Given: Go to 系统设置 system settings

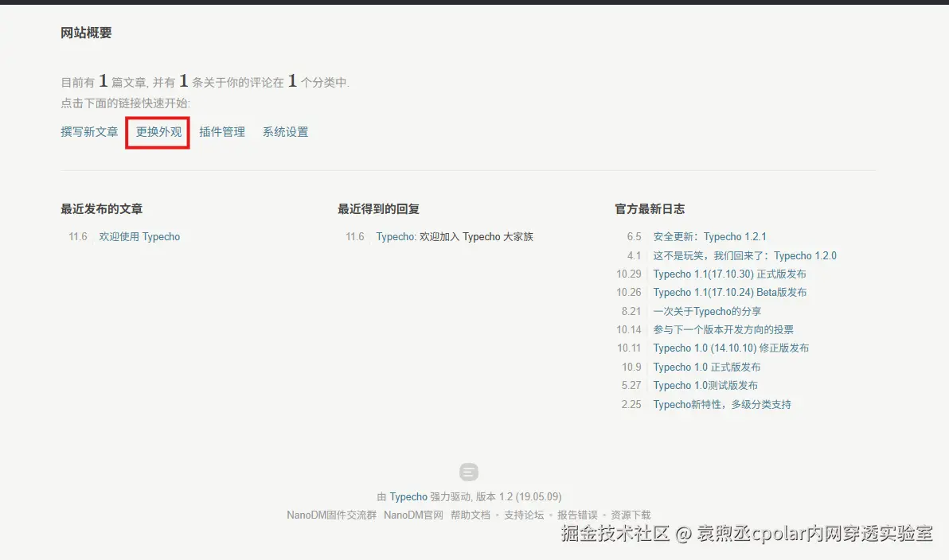Looking at the screenshot, I should tap(286, 132).
